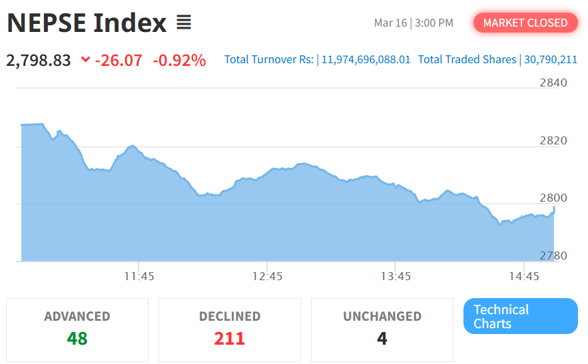This screenshot has height=364, width=588.
Task: Click the Technical Charts button
Action: tap(520, 317)
